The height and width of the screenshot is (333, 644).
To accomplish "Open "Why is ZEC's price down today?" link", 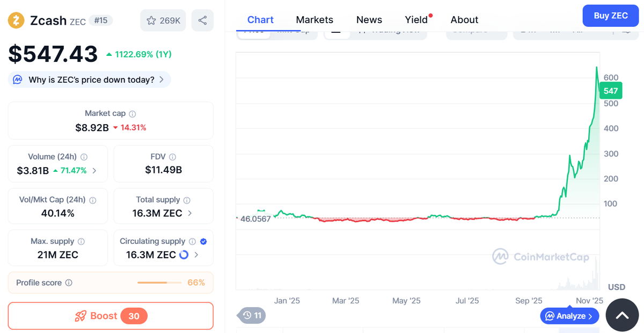I will 91,79.
